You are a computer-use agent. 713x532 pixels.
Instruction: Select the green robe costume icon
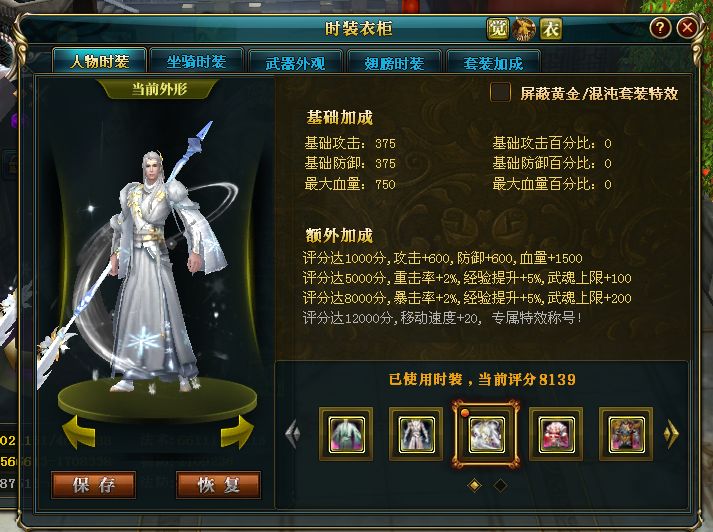346,434
